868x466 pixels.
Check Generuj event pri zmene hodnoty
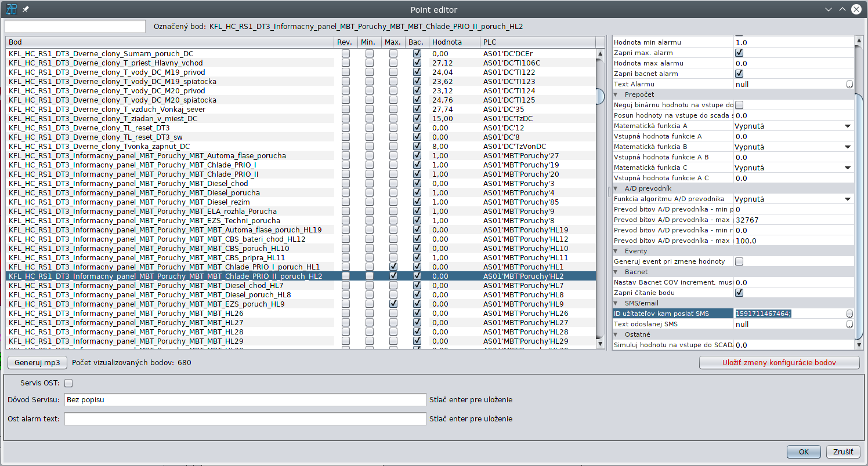pyautogui.click(x=739, y=261)
